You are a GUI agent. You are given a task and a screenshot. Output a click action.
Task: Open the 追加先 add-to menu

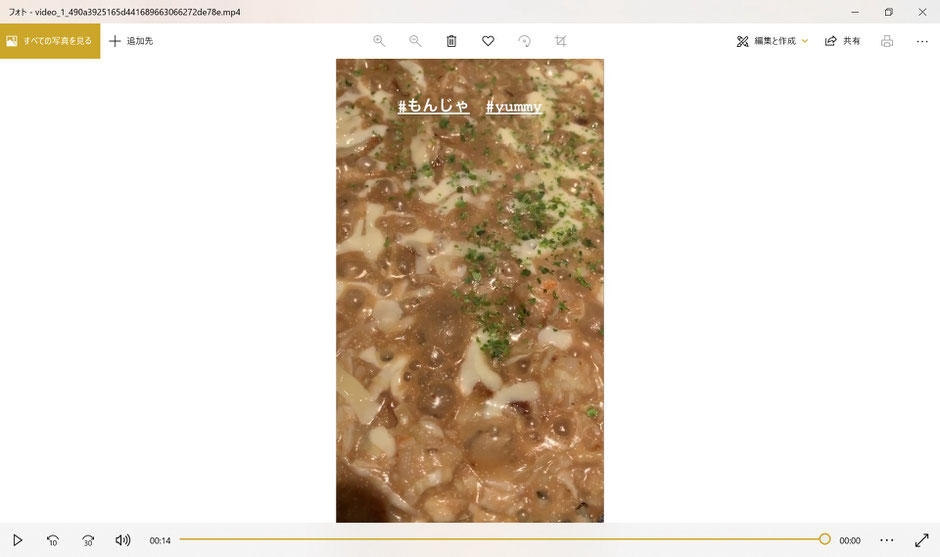pyautogui.click(x=131, y=41)
